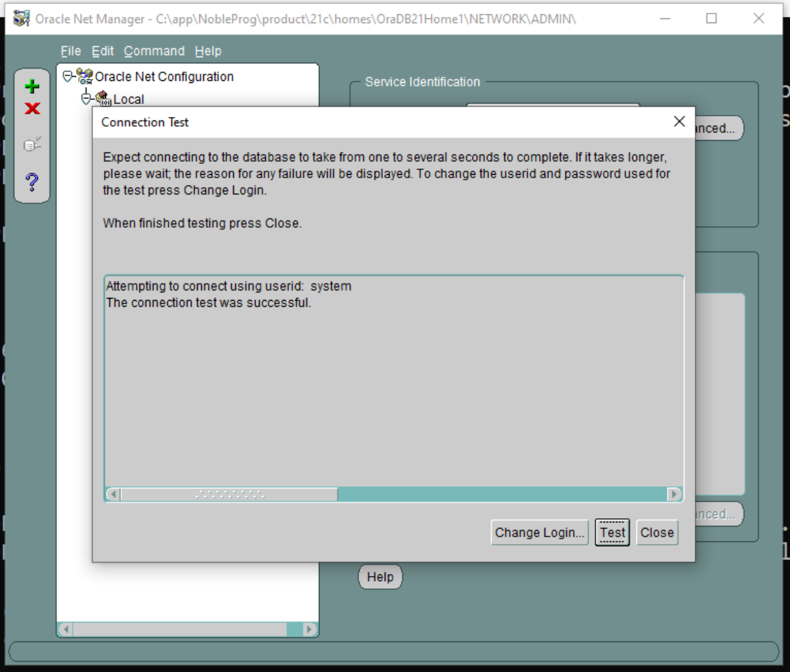Screen dimensions: 790x672
Task: Click right arrow of tree panel scrollbar
Action: [x=309, y=629]
